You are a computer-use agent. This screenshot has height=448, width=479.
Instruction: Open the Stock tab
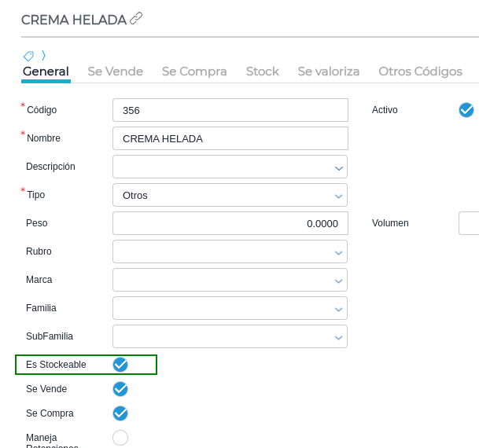[x=262, y=72]
